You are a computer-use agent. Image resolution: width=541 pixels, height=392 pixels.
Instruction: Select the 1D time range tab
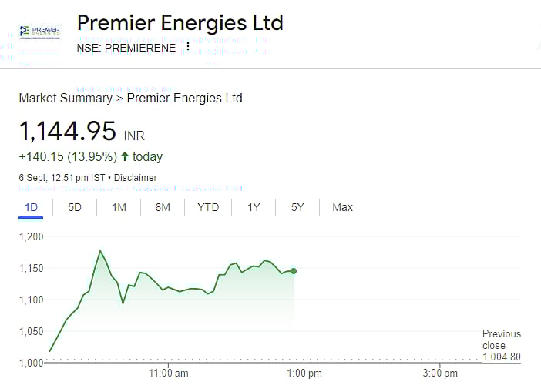click(32, 207)
